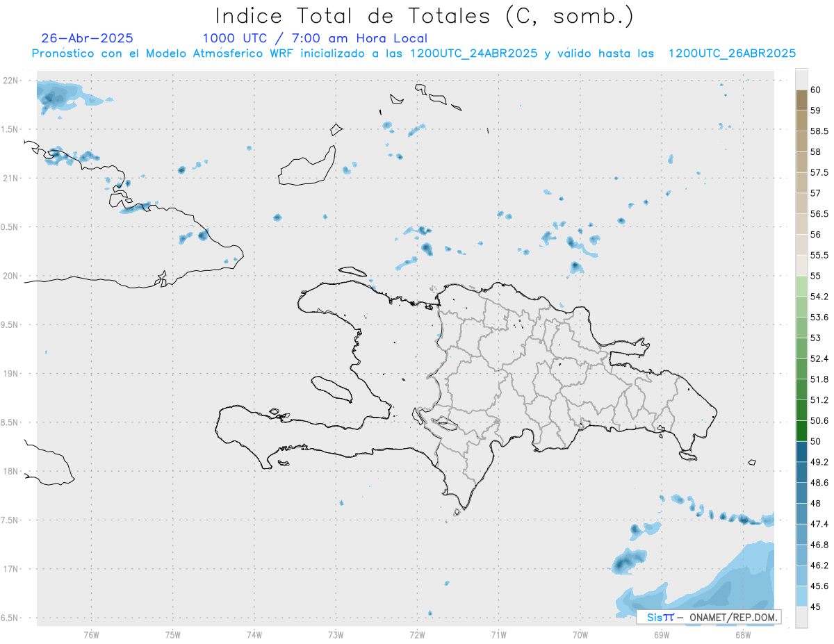This screenshot has height=644, width=834.
Task: Click the legend value '59'
Action: point(815,110)
